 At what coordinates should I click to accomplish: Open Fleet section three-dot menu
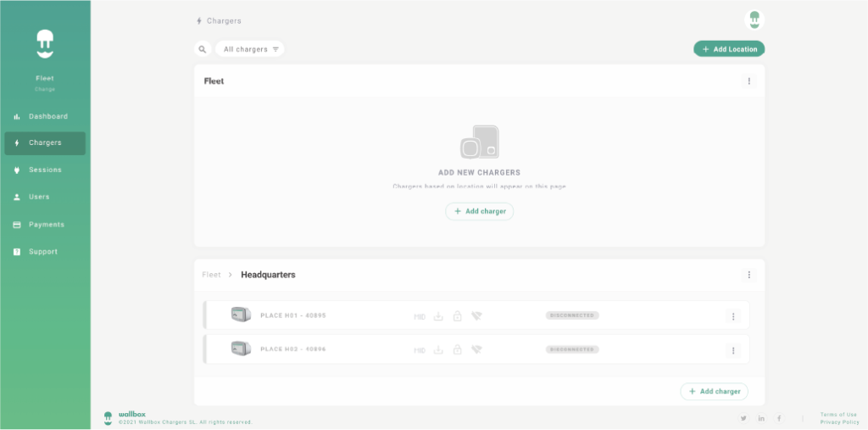[748, 81]
